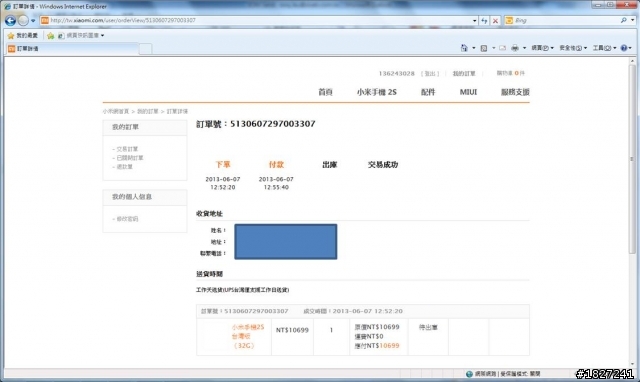Click 我的訂單 breadcrumb link
Image resolution: width=640 pixels, height=382 pixels.
click(147, 111)
